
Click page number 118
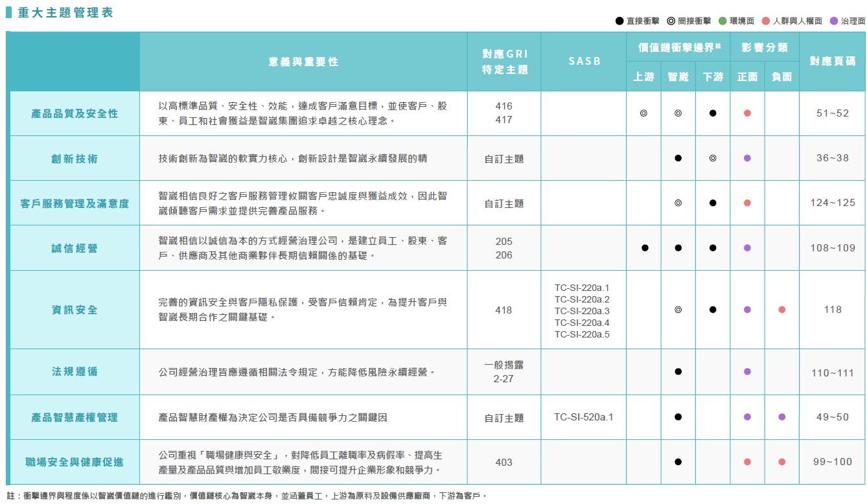(x=833, y=310)
